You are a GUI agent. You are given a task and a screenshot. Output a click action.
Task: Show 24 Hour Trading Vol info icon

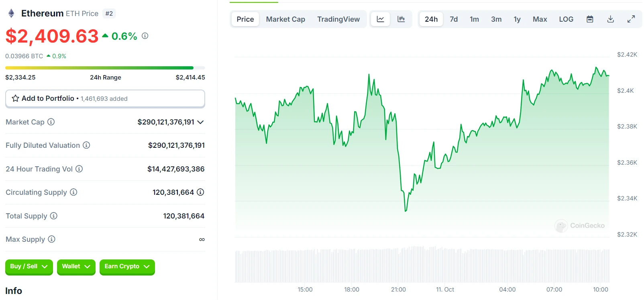[79, 169]
